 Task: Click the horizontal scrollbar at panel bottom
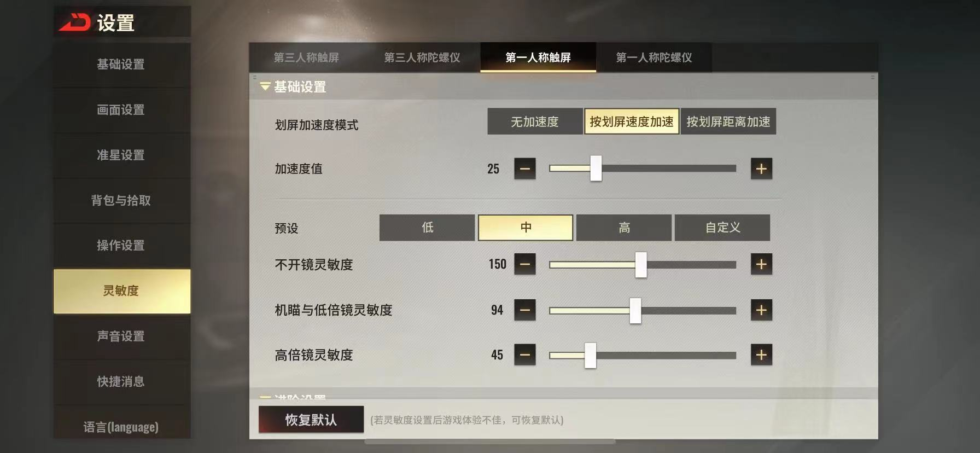tap(490, 441)
